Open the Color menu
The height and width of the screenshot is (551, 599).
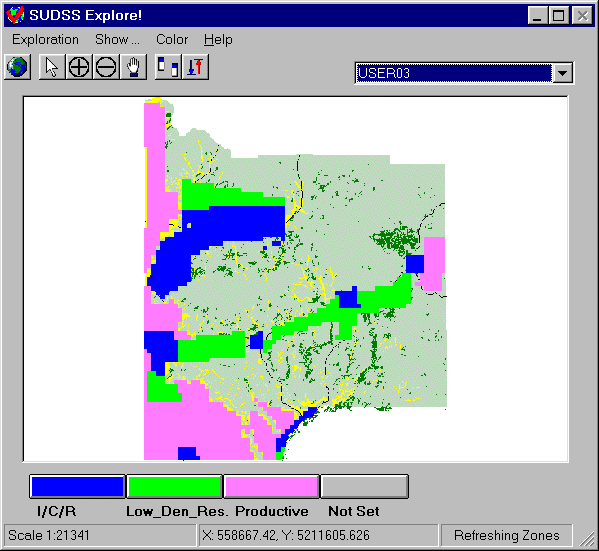[172, 40]
